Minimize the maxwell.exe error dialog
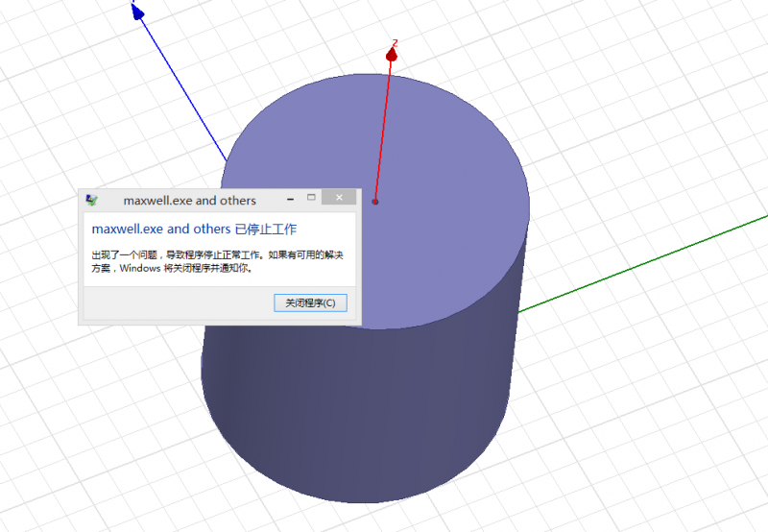This screenshot has height=532, width=768. click(291, 199)
